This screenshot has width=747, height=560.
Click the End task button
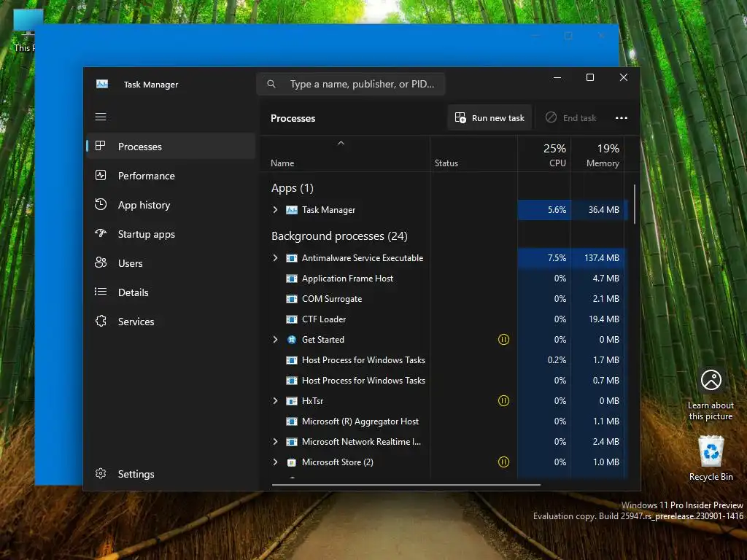point(570,117)
